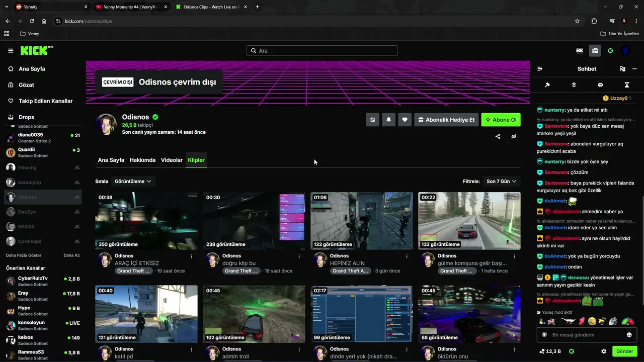Viewport: 644px width, 362px height.
Task: Reload the browser page
Action: (x=32, y=21)
